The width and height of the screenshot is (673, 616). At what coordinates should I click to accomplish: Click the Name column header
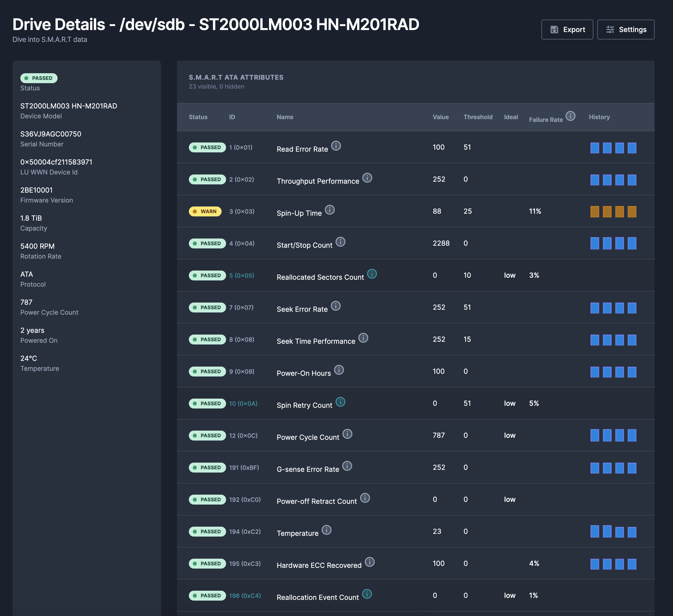pyautogui.click(x=285, y=117)
